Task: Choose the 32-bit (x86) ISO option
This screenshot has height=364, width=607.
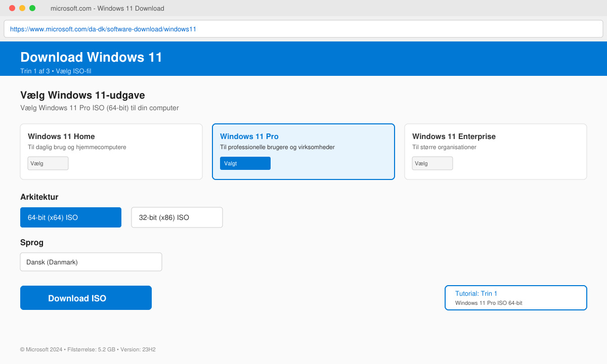Action: pos(177,217)
